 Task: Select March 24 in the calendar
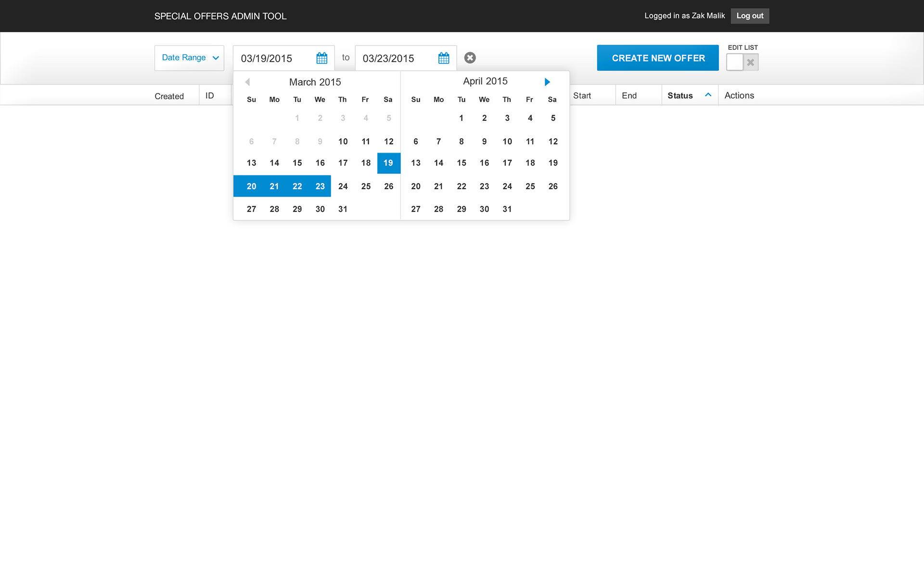point(343,186)
